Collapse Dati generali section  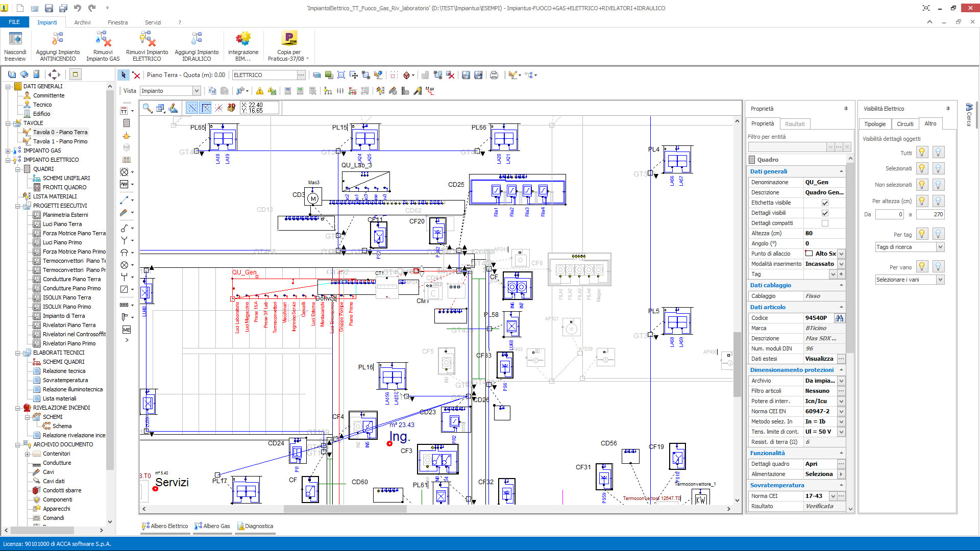tap(841, 171)
